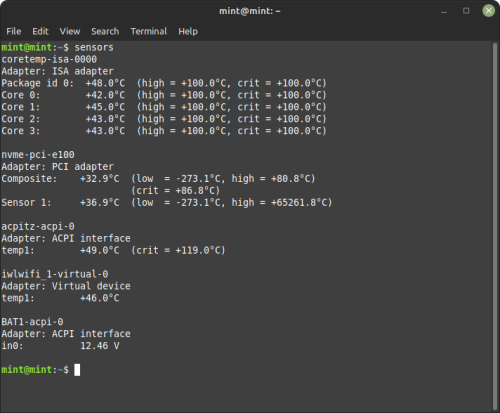Screen dimensions: 500x413
Task: Click the 'Core 3:' temperature row
Action: tap(164, 131)
